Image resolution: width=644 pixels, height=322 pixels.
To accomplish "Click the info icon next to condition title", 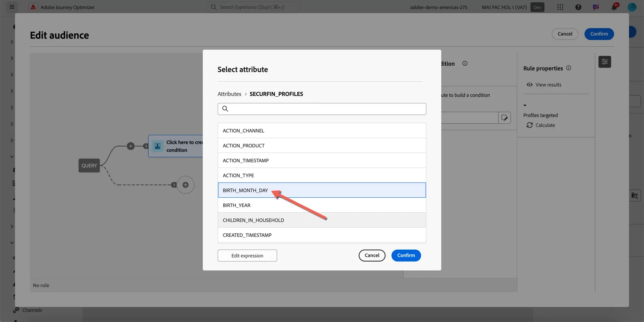I will click(x=465, y=63).
